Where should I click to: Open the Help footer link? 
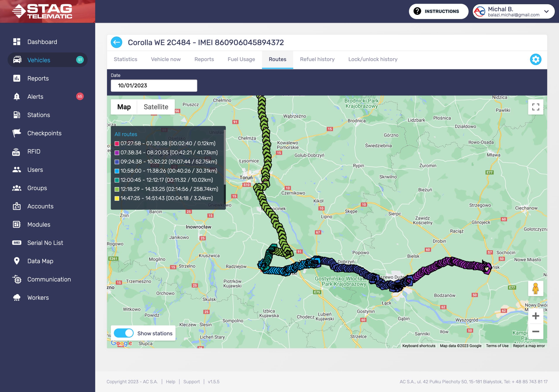tap(170, 381)
